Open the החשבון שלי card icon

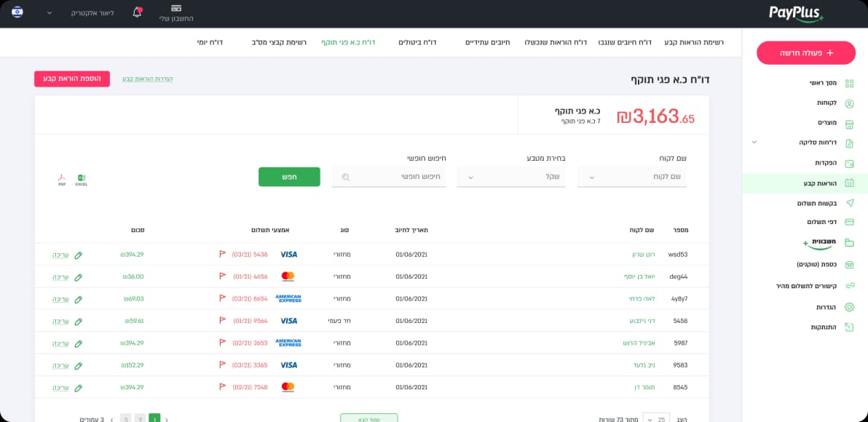176,8
